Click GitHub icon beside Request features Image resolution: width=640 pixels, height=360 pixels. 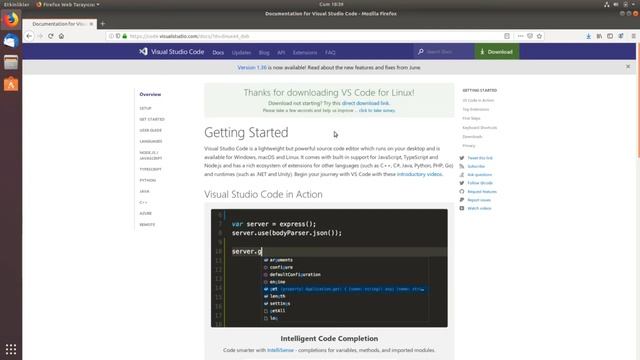(x=462, y=191)
